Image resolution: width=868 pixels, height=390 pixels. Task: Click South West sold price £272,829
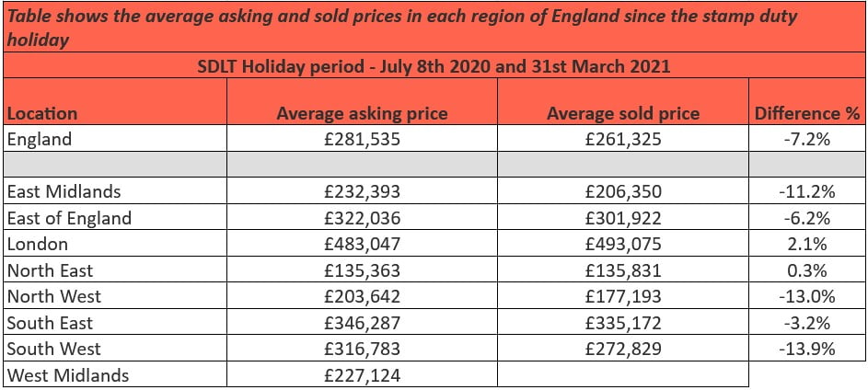point(622,349)
